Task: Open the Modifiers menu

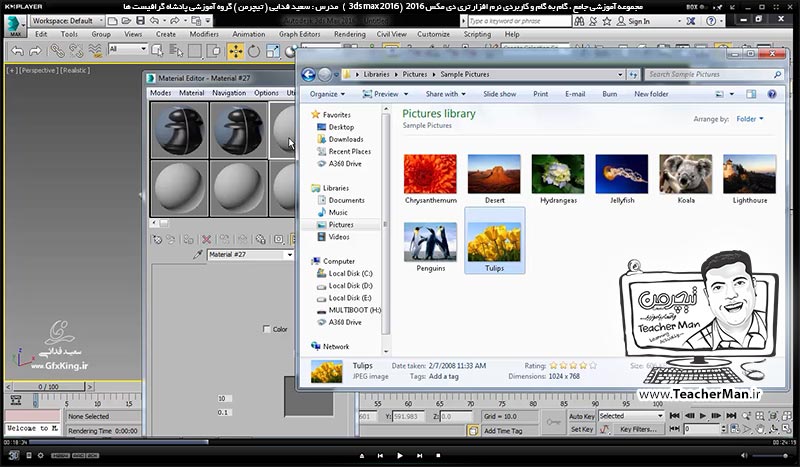Action: point(204,34)
